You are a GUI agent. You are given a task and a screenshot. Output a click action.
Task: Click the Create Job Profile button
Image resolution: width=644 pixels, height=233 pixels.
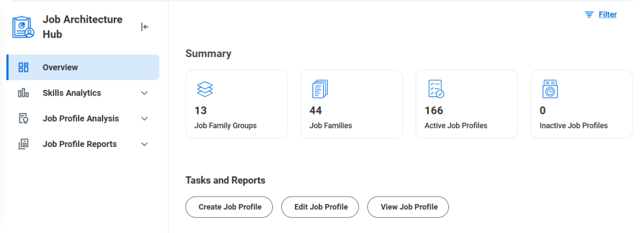click(x=229, y=207)
